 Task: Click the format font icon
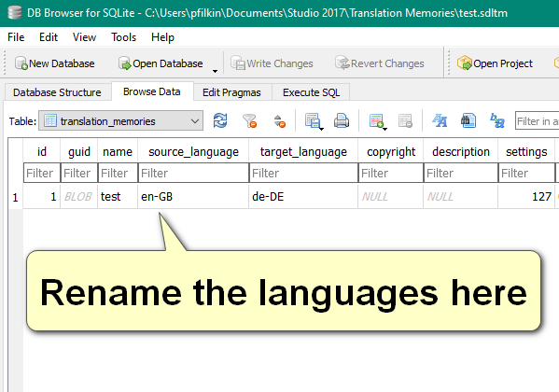tap(440, 120)
